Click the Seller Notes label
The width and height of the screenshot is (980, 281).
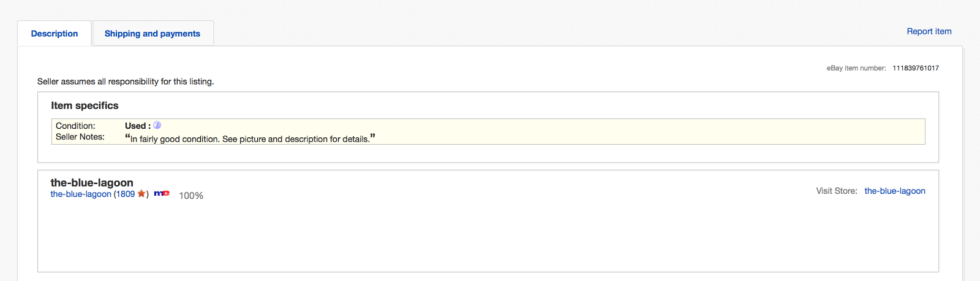click(80, 137)
